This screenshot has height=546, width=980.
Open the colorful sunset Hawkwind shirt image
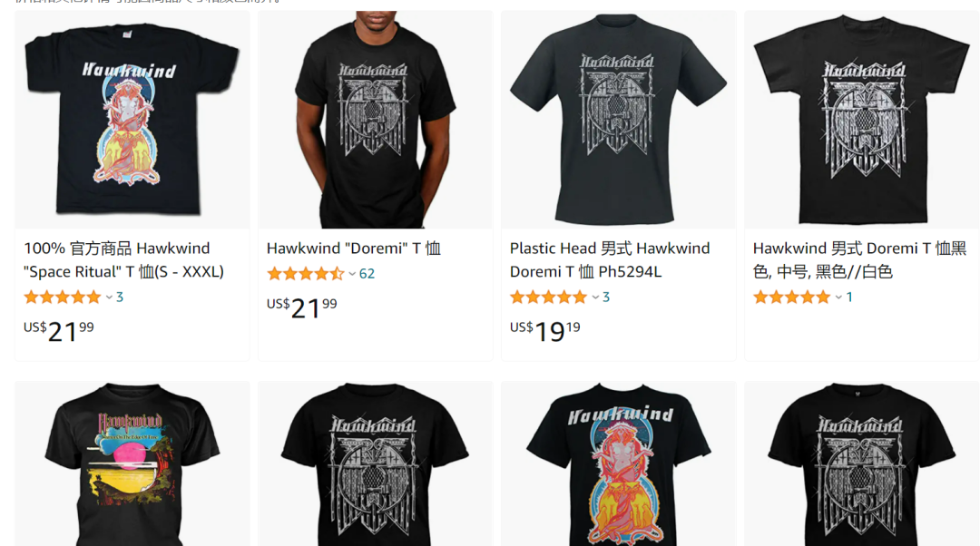pos(132,463)
